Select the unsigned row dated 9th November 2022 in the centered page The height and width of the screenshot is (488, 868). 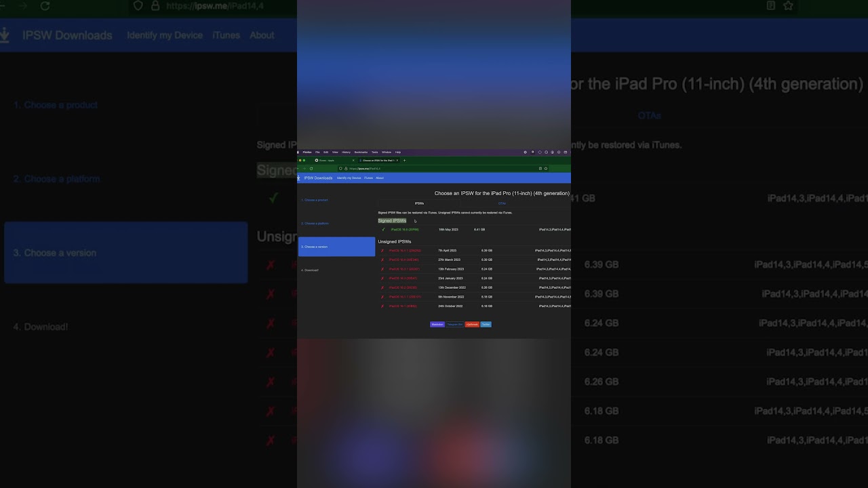[x=474, y=297]
